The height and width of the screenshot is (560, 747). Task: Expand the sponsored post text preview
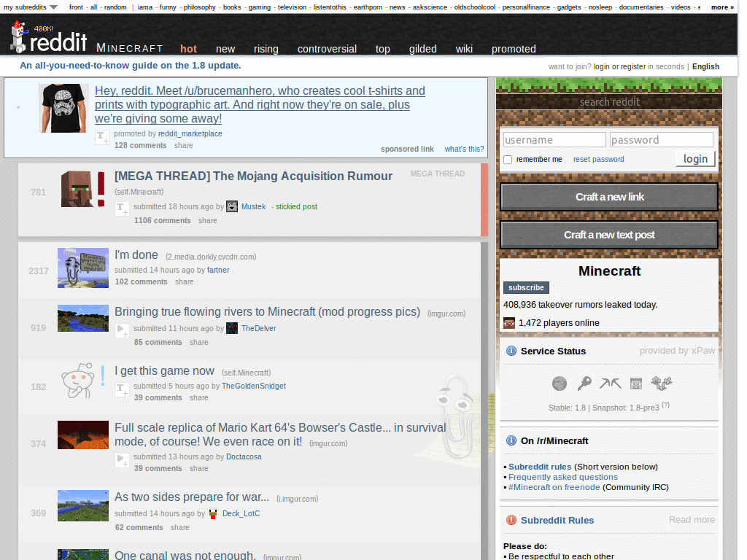[102, 137]
